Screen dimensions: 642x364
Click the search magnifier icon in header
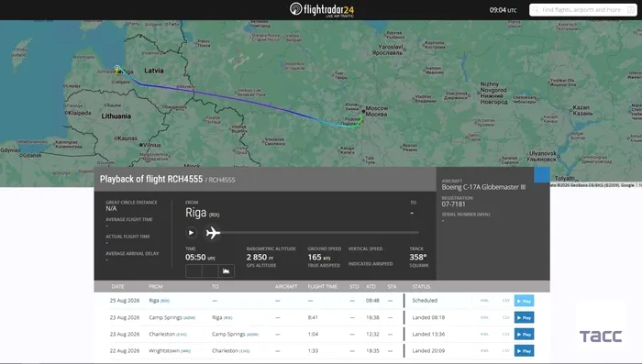tap(536, 10)
